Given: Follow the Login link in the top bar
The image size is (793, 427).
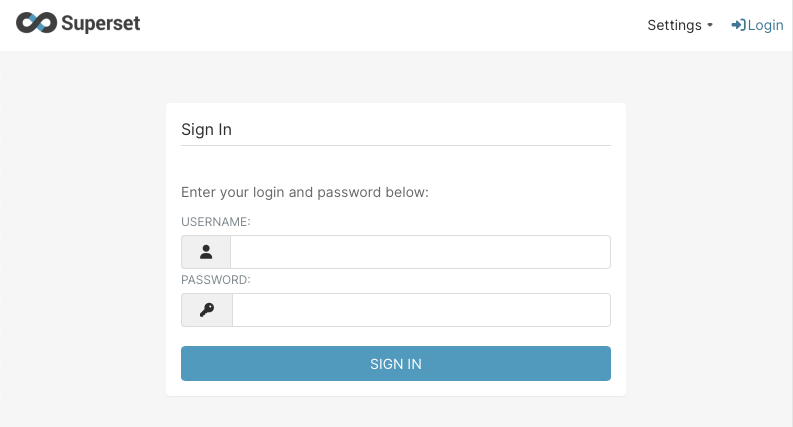Looking at the screenshot, I should click(758, 25).
